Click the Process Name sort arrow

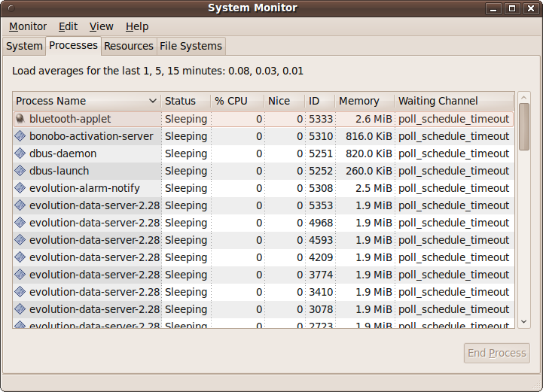pyautogui.click(x=152, y=101)
